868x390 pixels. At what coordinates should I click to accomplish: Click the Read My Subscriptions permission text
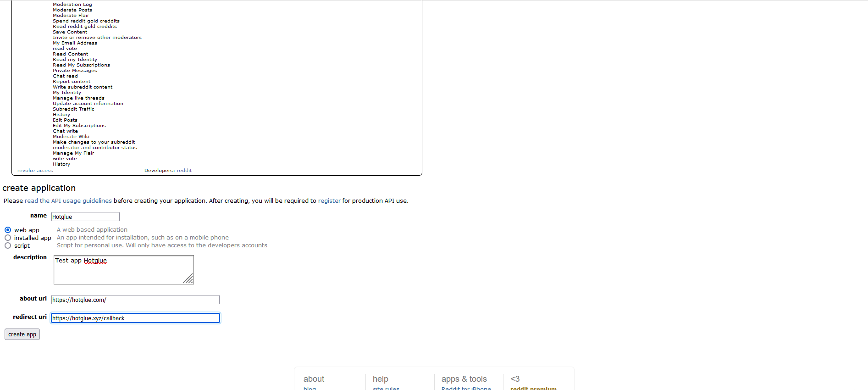coord(81,65)
